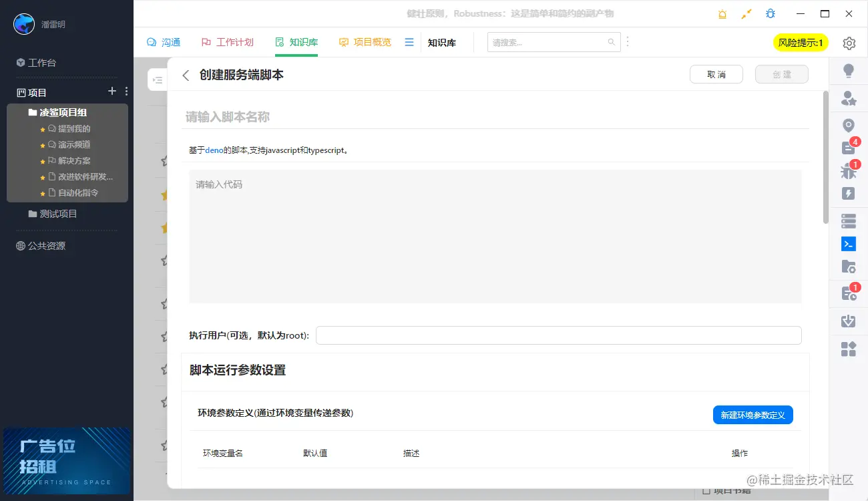This screenshot has height=501, width=868.
Task: Click the server stack sidebar icon
Action: click(849, 221)
